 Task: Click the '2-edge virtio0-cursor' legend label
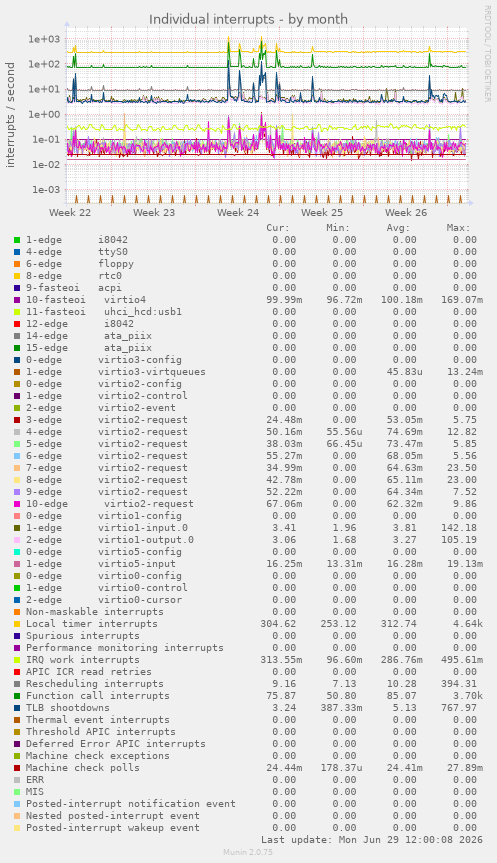pos(103,600)
